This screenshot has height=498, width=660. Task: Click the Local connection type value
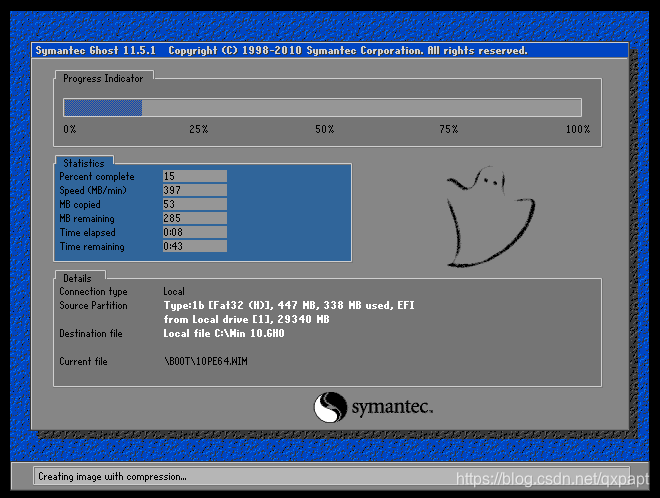pyautogui.click(x=174, y=291)
